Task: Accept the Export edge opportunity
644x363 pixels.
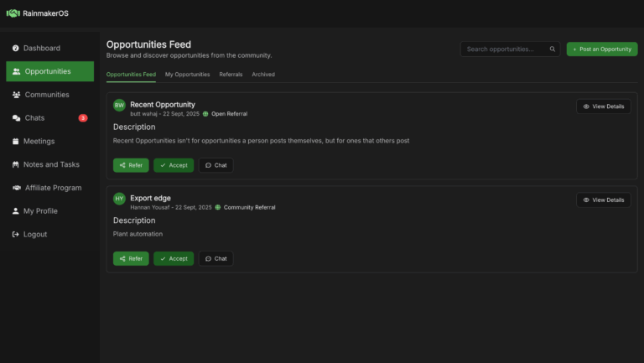Action: pyautogui.click(x=174, y=259)
